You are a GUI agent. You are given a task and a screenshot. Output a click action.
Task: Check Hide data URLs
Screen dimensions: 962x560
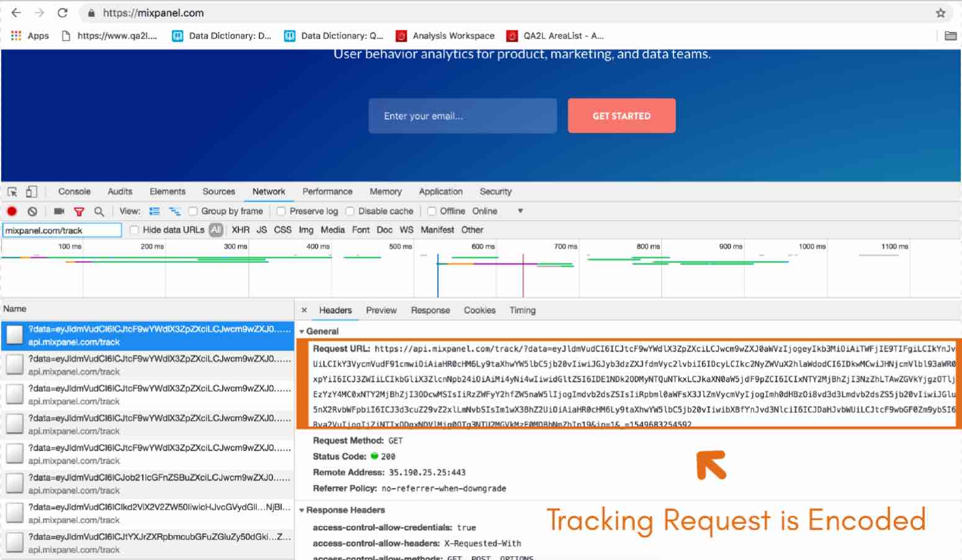click(134, 230)
